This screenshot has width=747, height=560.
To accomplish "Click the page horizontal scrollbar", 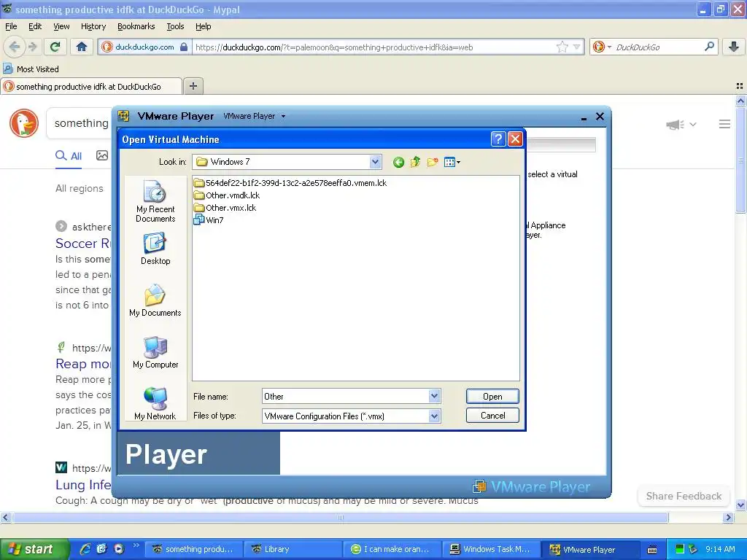I will [x=340, y=518].
